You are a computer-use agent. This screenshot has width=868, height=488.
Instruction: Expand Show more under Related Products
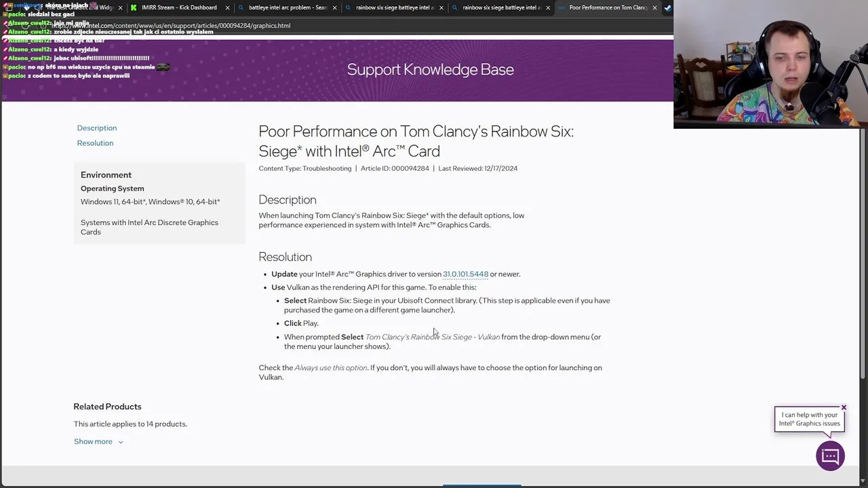pyautogui.click(x=93, y=441)
